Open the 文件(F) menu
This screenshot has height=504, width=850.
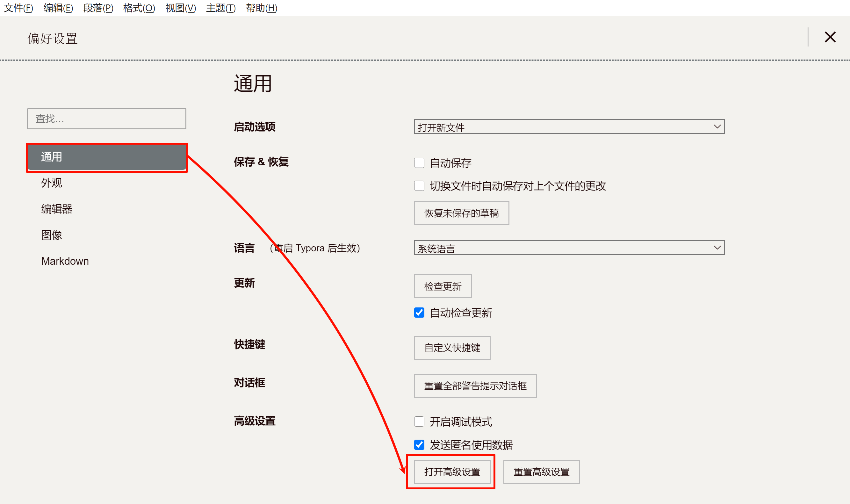click(x=18, y=8)
